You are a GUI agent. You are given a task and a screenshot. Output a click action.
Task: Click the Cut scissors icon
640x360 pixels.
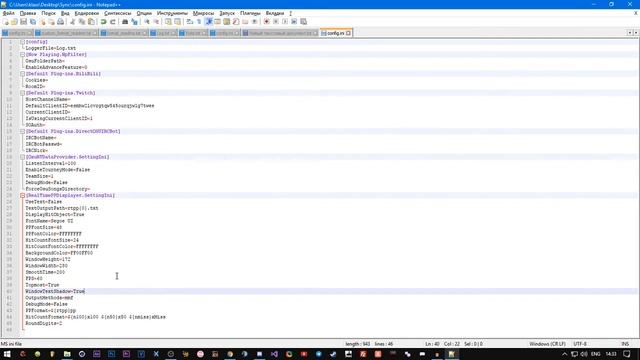click(x=72, y=22)
